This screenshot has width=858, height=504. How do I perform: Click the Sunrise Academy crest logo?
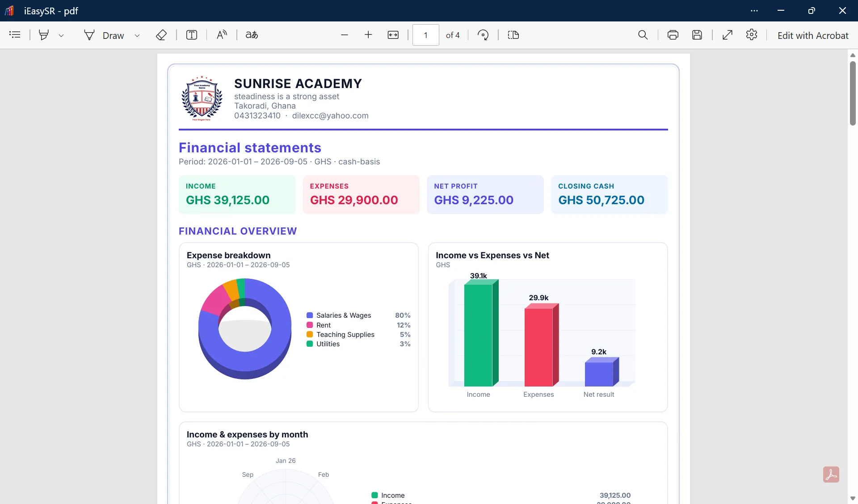[202, 98]
